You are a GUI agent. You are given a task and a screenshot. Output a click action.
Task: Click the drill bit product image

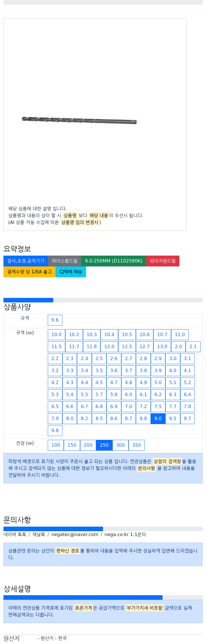79,120
